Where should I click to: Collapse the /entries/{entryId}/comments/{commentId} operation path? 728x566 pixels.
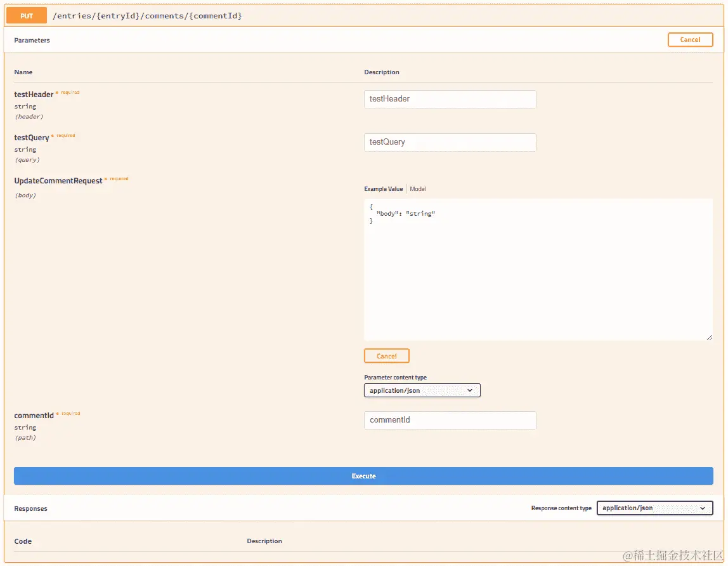coord(147,16)
